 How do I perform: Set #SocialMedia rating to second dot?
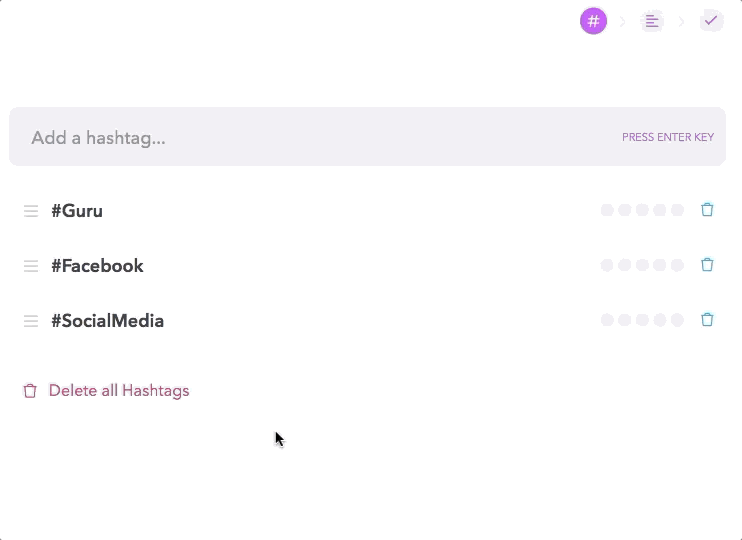click(x=625, y=320)
